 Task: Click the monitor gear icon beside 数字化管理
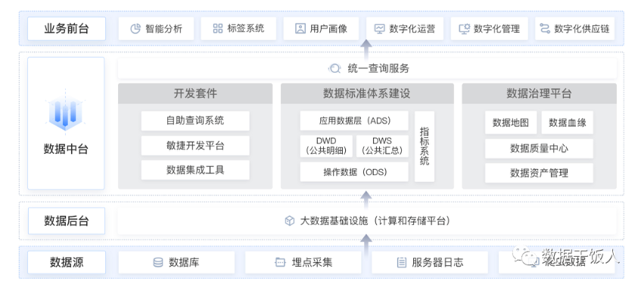click(x=464, y=28)
